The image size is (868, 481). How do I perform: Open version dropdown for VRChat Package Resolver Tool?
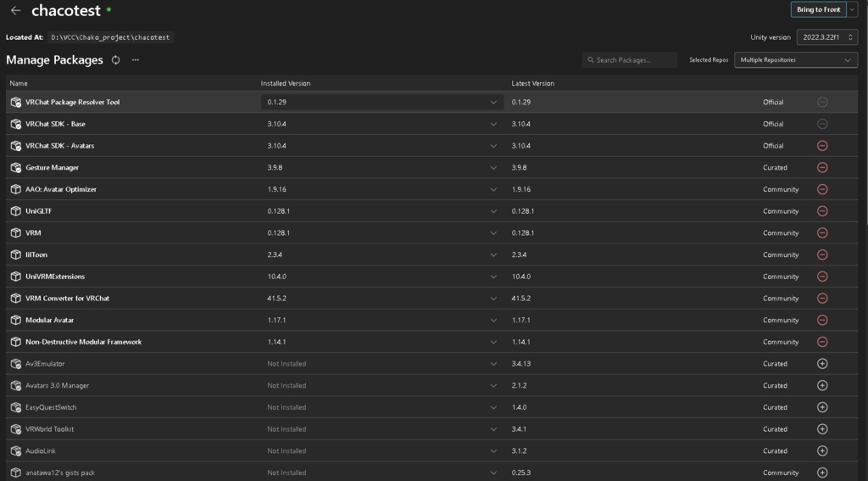(382, 102)
